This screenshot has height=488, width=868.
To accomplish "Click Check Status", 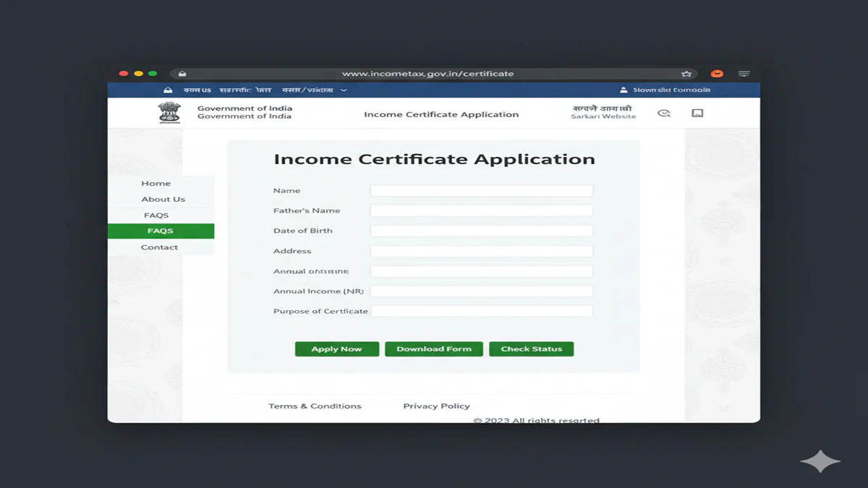I will [x=531, y=348].
